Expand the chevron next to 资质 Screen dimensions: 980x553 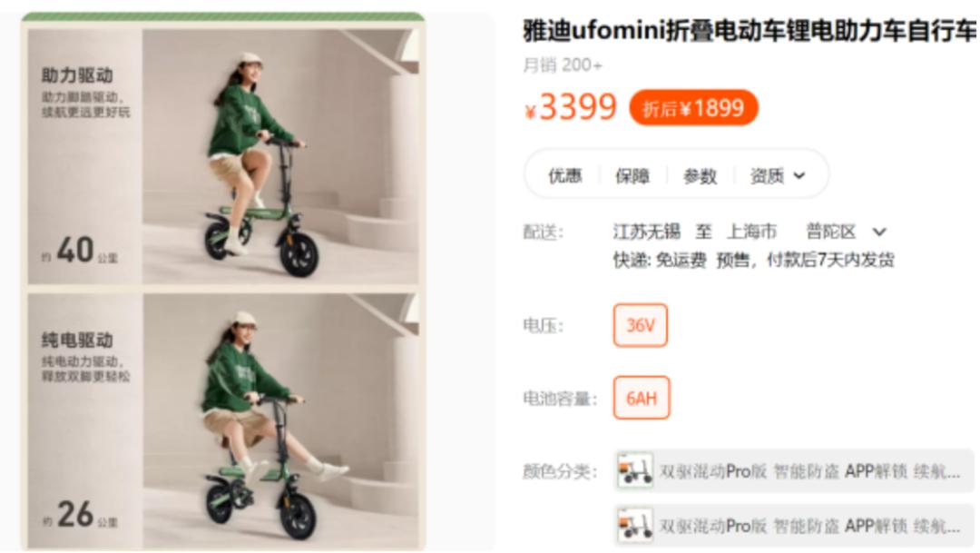[799, 176]
